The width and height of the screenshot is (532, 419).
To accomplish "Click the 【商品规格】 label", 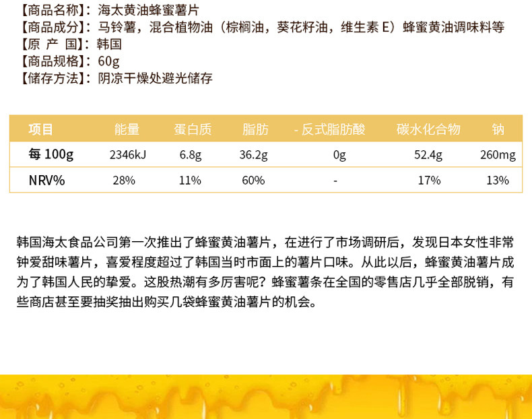I will point(52,61).
